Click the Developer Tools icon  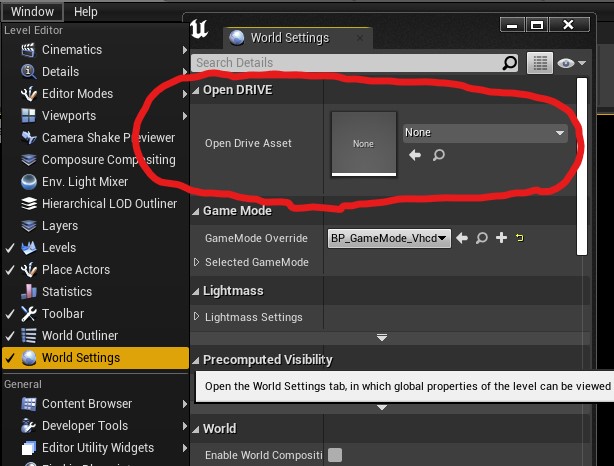click(29, 426)
